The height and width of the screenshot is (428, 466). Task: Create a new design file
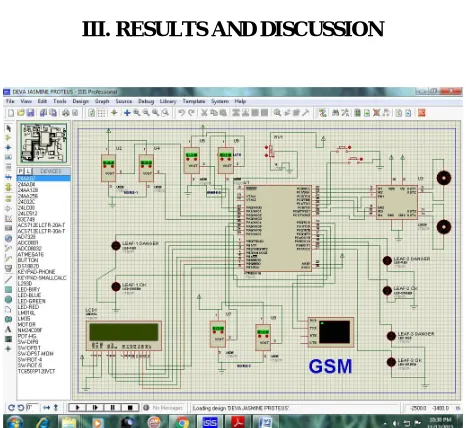11,113
